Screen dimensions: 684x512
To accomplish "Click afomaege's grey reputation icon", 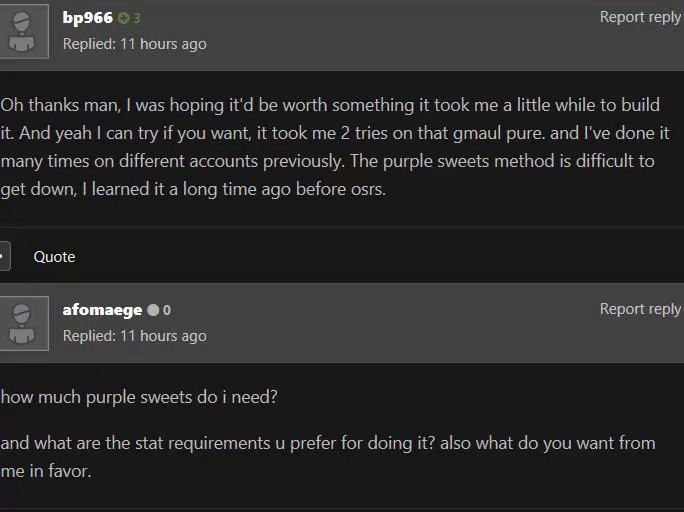I will (153, 310).
